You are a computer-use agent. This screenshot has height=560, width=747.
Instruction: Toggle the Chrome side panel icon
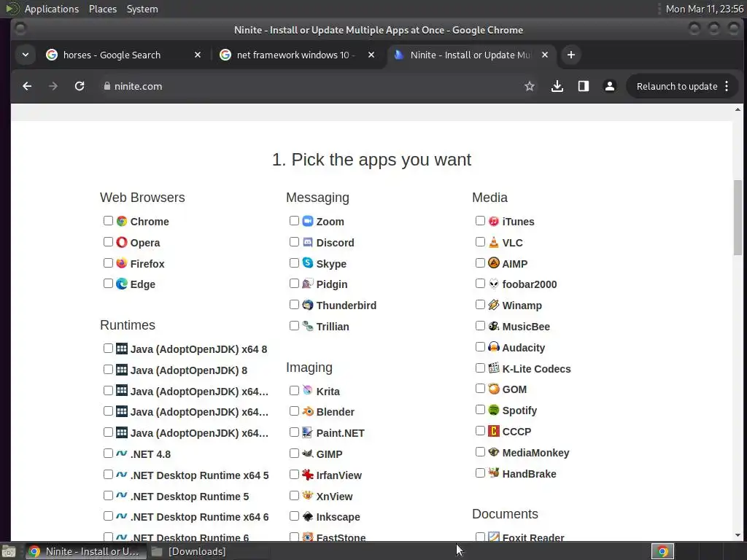coord(583,86)
